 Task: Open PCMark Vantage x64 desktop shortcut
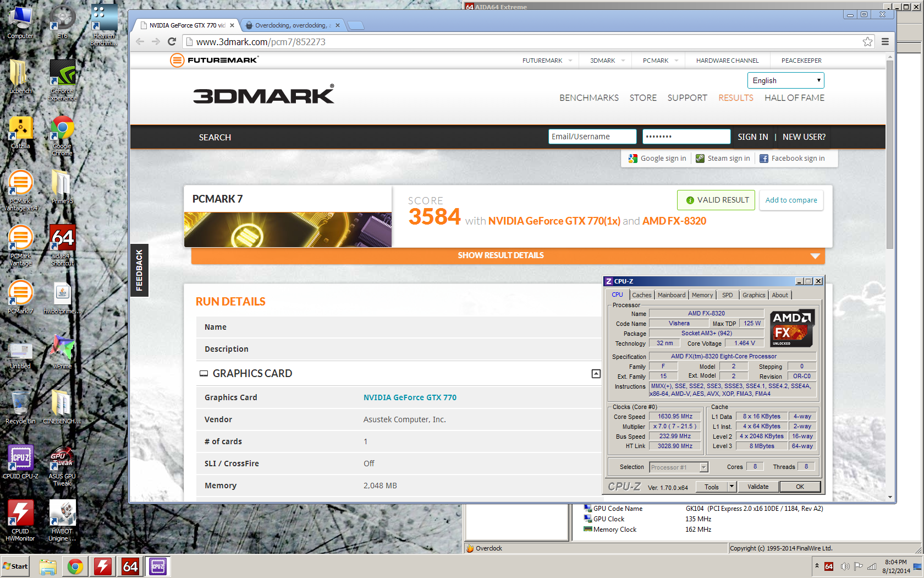pyautogui.click(x=20, y=190)
